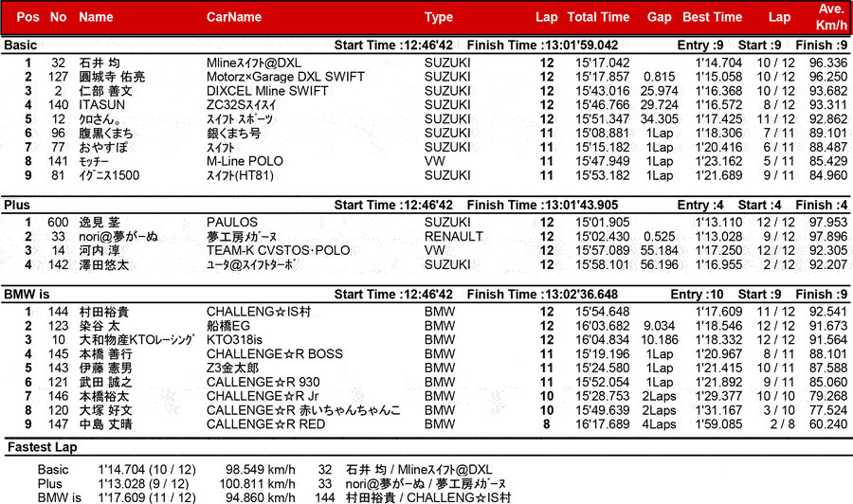Click car name 'M-Line POLO'
The image size is (853, 504).
click(245, 161)
